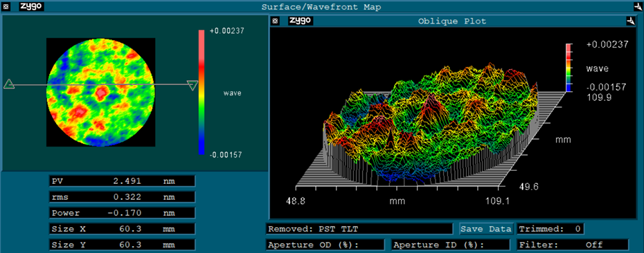Click the Size Y field
644x253 pixels.
click(x=122, y=245)
